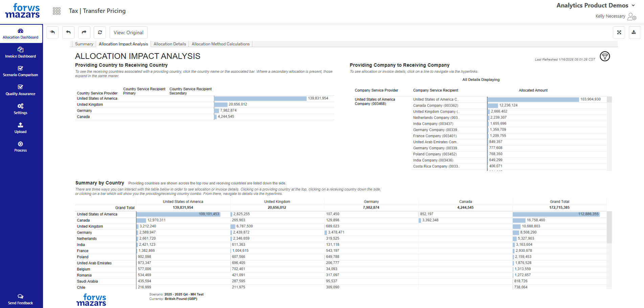Open Quality Assurance in sidebar
The image size is (644, 308).
pos(21,90)
